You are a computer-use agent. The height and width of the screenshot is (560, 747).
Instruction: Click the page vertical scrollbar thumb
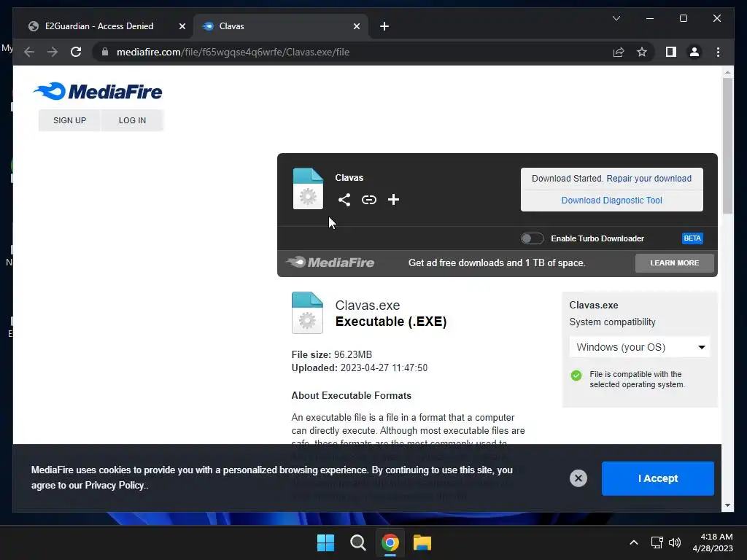[x=727, y=145]
